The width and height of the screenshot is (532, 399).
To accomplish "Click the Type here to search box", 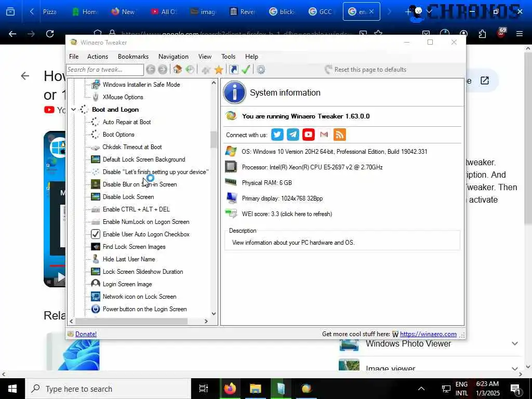I will pos(108,389).
